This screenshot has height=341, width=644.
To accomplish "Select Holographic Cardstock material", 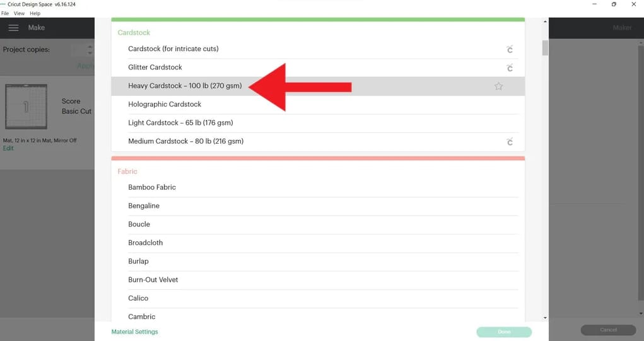I will coord(165,105).
